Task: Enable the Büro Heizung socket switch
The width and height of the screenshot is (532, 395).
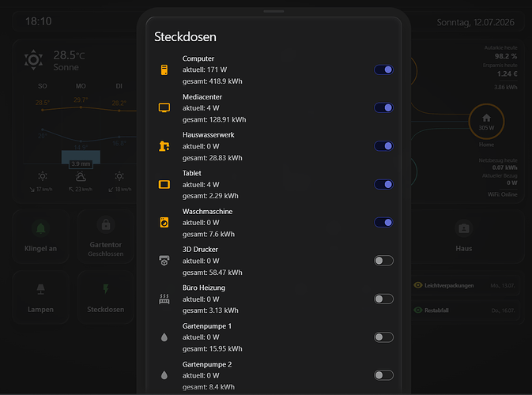Action: 383,299
